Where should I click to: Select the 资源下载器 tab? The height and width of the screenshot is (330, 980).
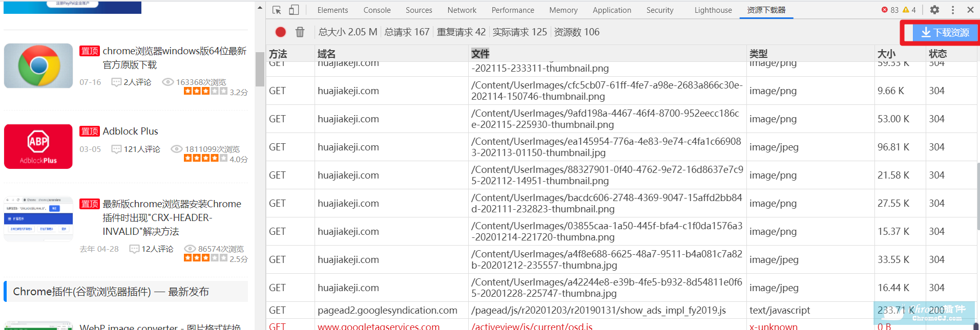(766, 10)
